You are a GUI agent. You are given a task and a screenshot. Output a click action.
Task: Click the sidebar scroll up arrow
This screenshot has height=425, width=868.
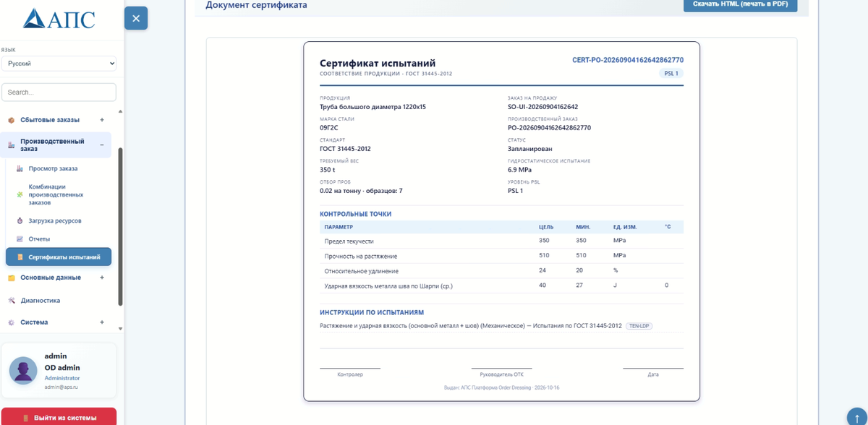click(120, 111)
